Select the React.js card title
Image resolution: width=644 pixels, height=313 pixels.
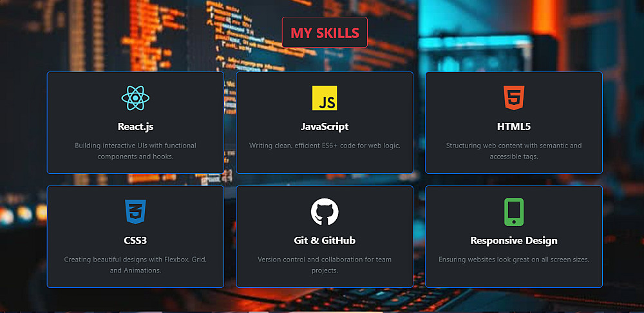coord(135,126)
